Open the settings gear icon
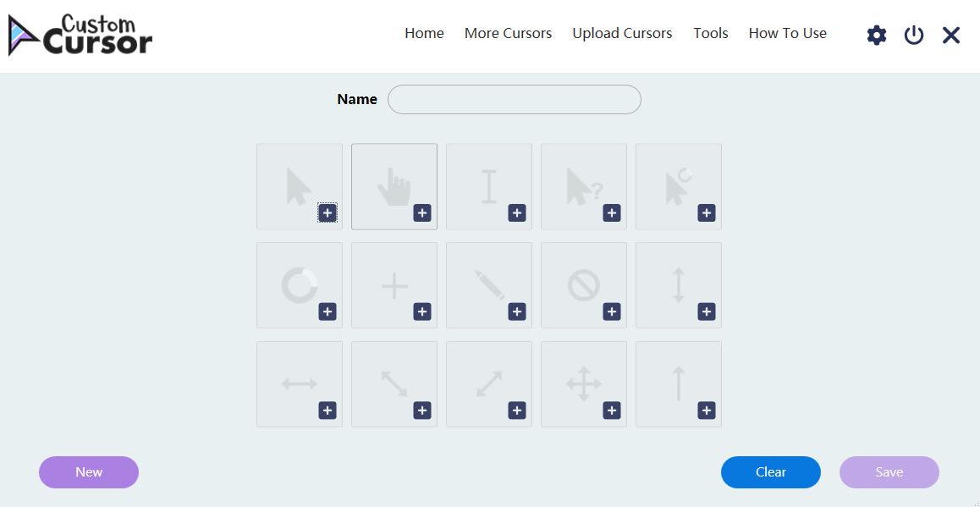The width and height of the screenshot is (980, 507). point(876,35)
